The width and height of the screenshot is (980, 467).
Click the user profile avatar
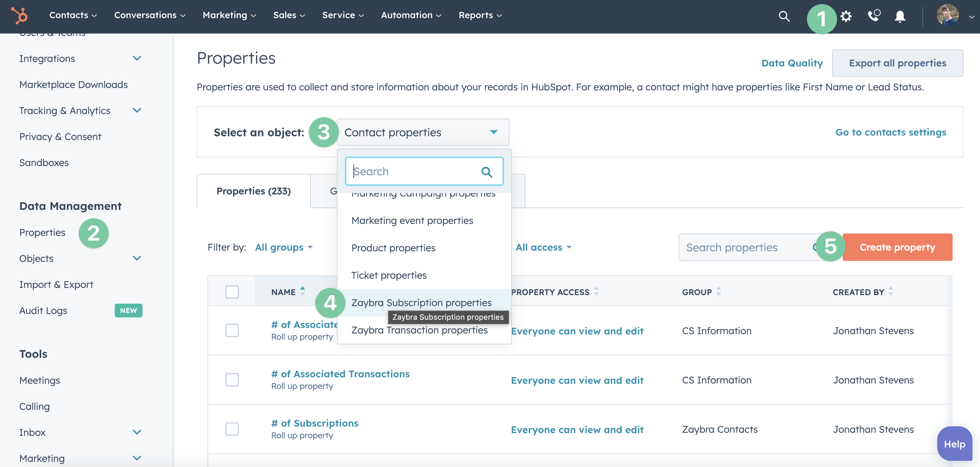[x=947, y=15]
